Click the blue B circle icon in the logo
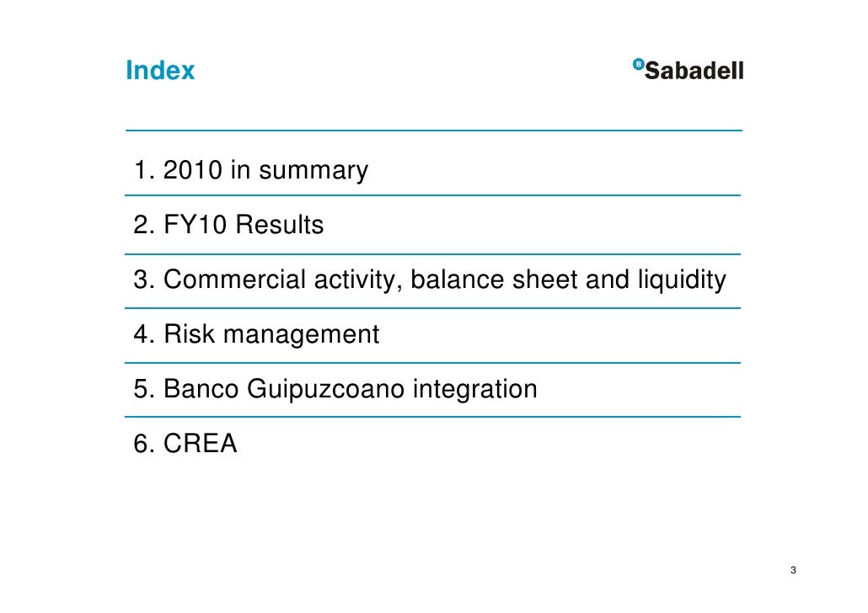Image resolution: width=868 pixels, height=613 pixels. click(x=638, y=65)
